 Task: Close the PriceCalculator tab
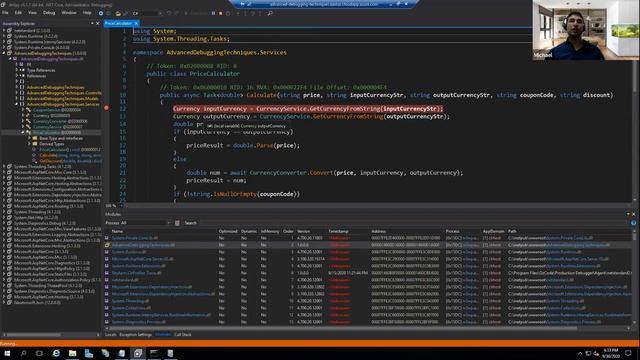point(136,23)
